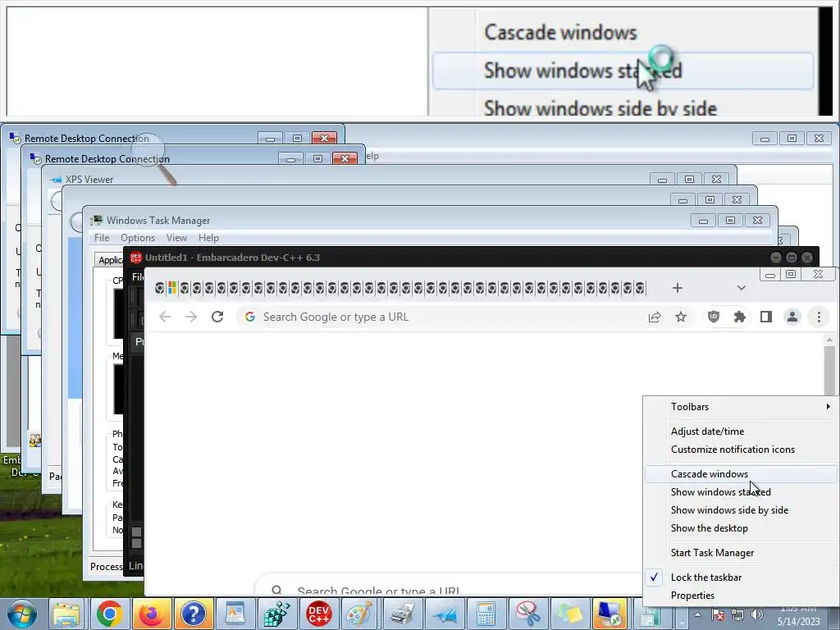This screenshot has width=840, height=630.
Task: Activate the XPS Viewer window title
Action: click(x=89, y=180)
